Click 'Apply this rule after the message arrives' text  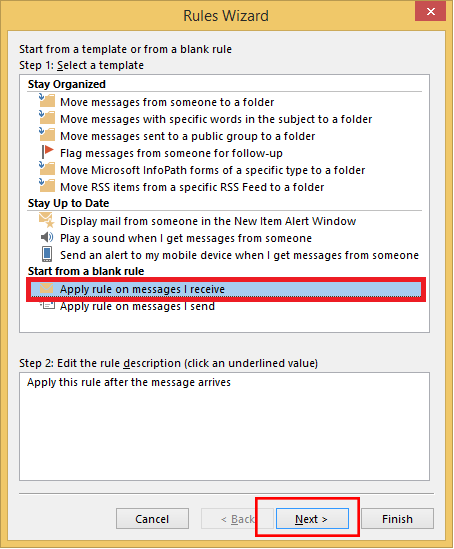(129, 382)
